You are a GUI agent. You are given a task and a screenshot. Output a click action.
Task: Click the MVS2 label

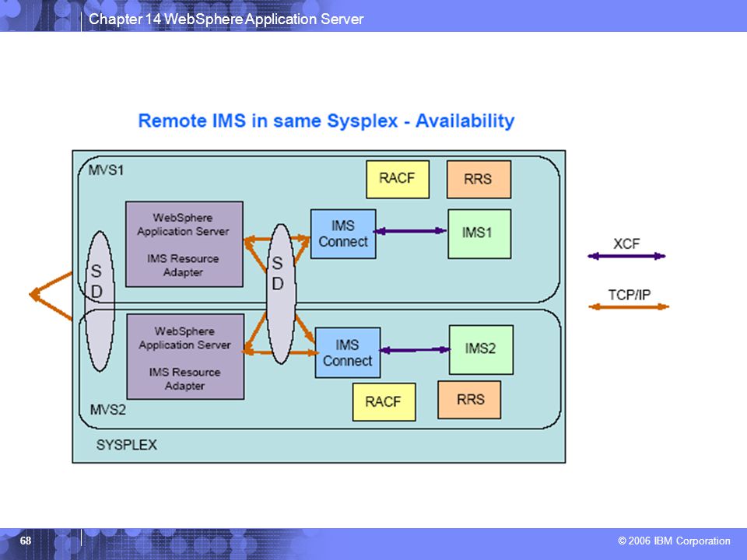108,410
